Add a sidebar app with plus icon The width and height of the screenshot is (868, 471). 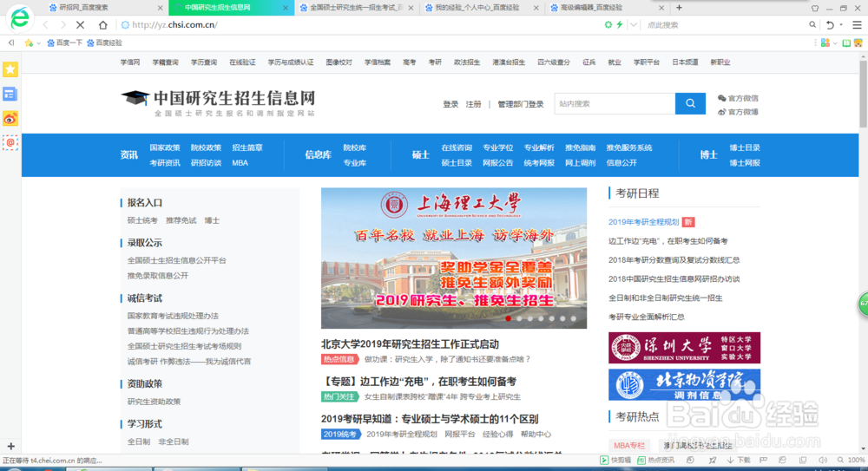[10, 446]
